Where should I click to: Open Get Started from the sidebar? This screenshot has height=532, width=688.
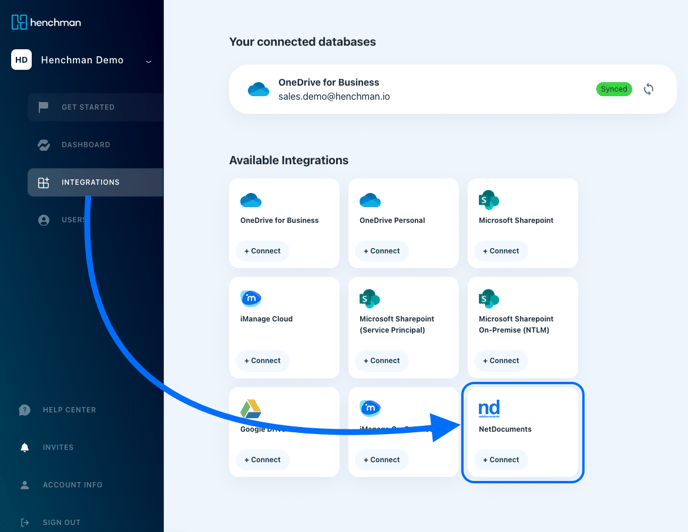[x=88, y=107]
